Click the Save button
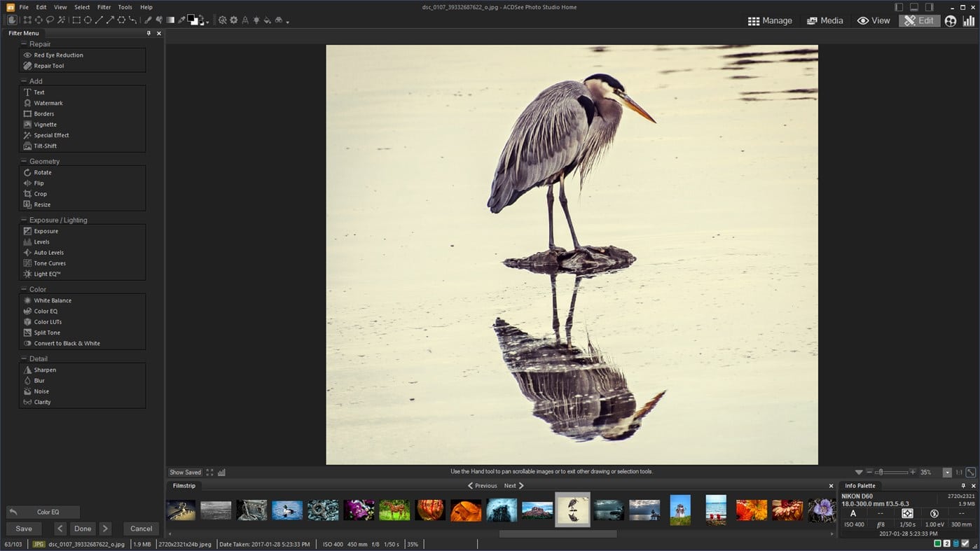 24,529
